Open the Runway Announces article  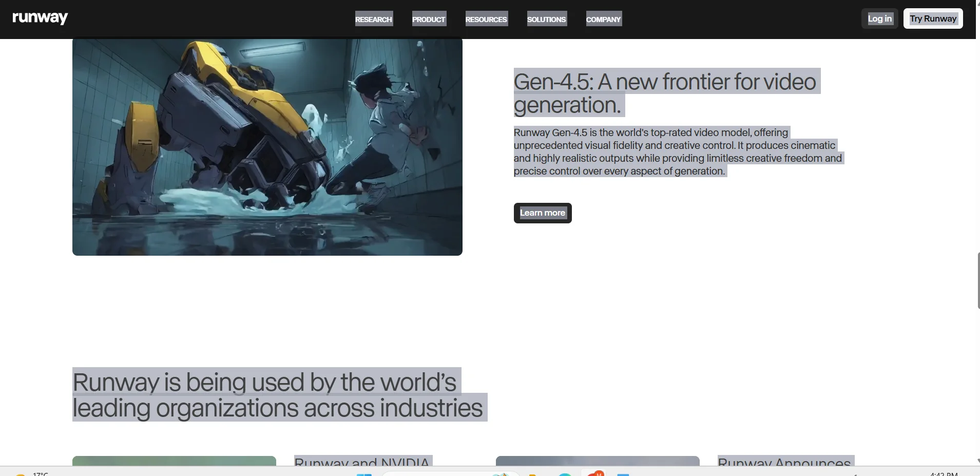point(785,462)
